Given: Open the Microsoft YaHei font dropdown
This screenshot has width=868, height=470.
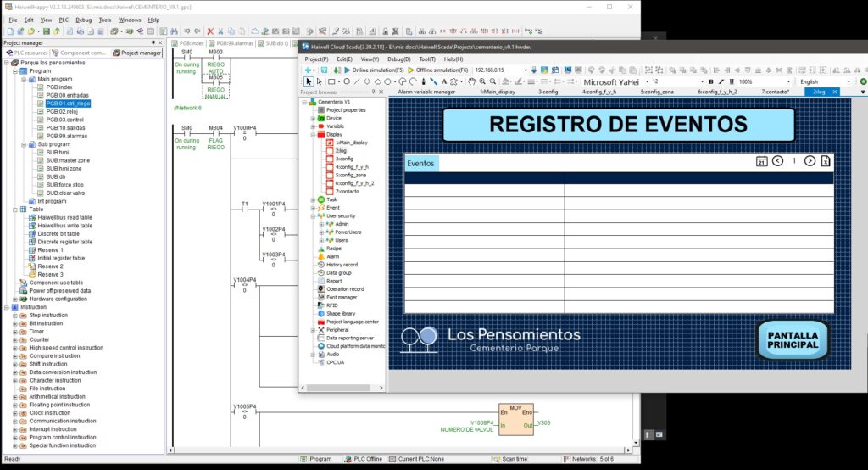Looking at the screenshot, I should click(647, 81).
